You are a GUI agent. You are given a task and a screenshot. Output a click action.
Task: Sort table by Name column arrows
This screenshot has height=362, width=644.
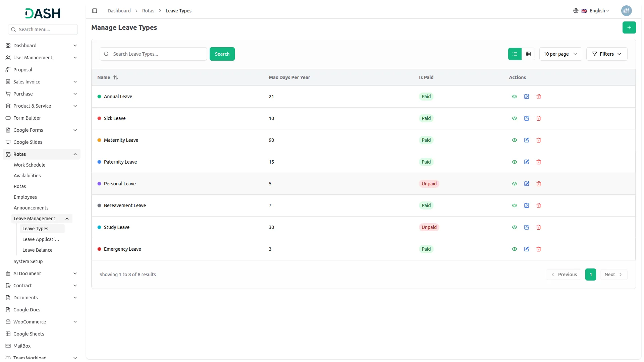coord(116,77)
